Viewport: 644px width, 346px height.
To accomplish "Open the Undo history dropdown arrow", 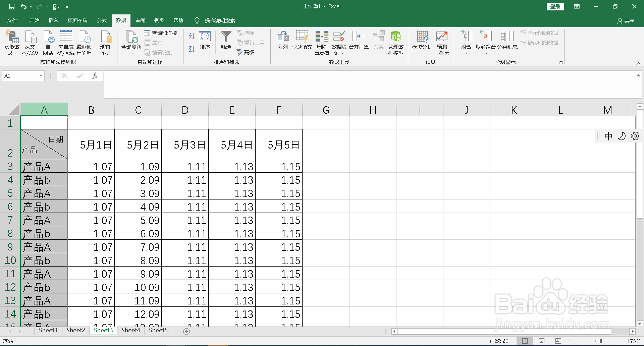I will (x=31, y=6).
